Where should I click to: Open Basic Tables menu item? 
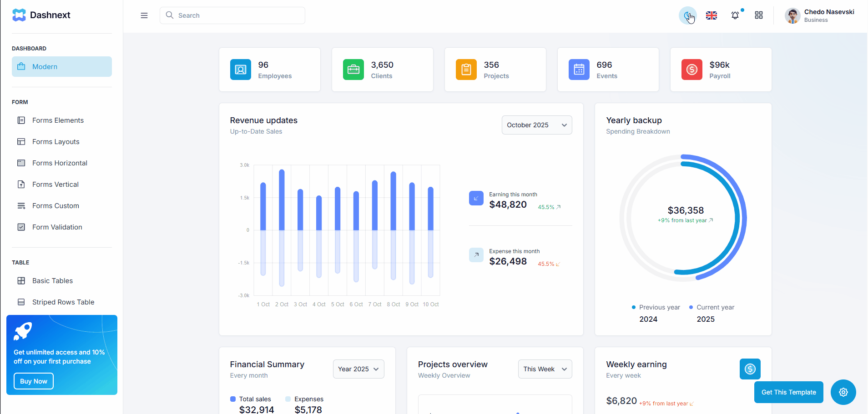[62, 281]
